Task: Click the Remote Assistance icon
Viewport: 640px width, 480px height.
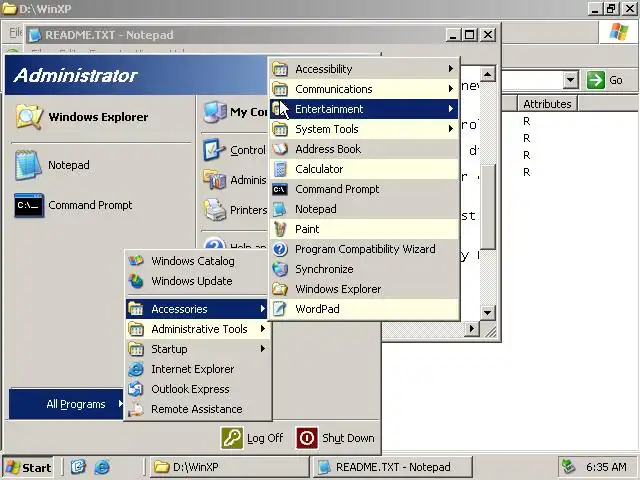Action: click(136, 409)
